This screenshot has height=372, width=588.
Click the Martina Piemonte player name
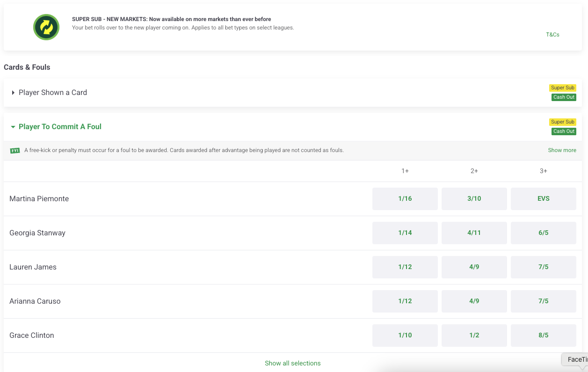point(39,199)
